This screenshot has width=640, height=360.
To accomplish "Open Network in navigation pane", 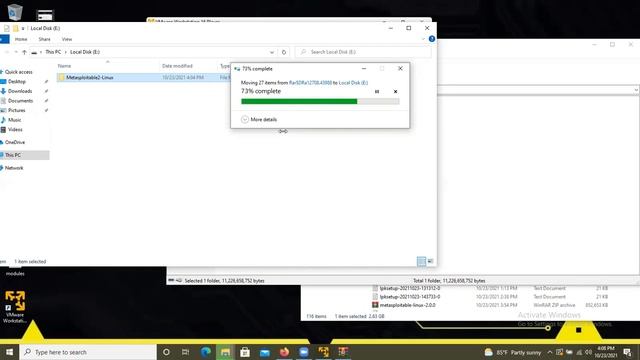I will point(14,168).
